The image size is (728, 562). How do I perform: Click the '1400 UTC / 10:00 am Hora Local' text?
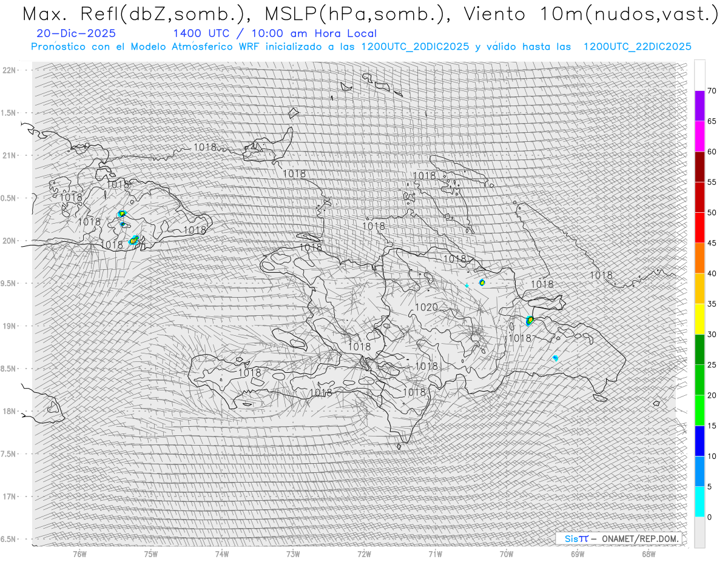pyautogui.click(x=274, y=34)
